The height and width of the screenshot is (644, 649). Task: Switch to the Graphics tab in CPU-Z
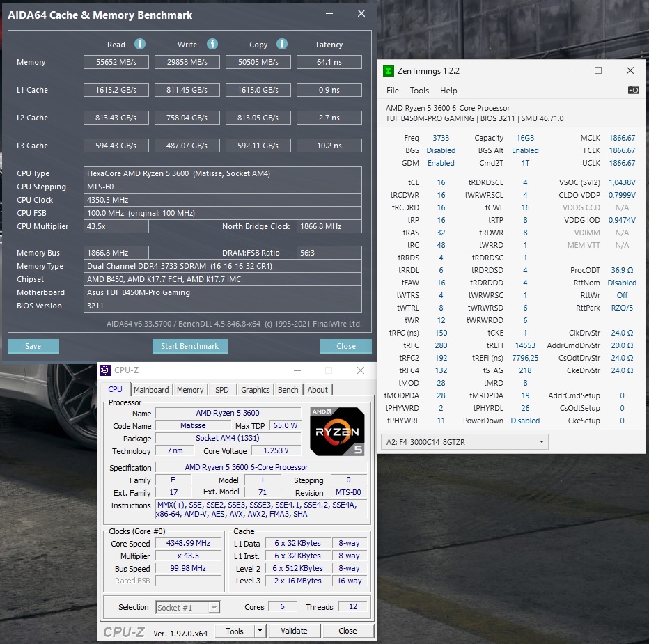click(x=256, y=390)
